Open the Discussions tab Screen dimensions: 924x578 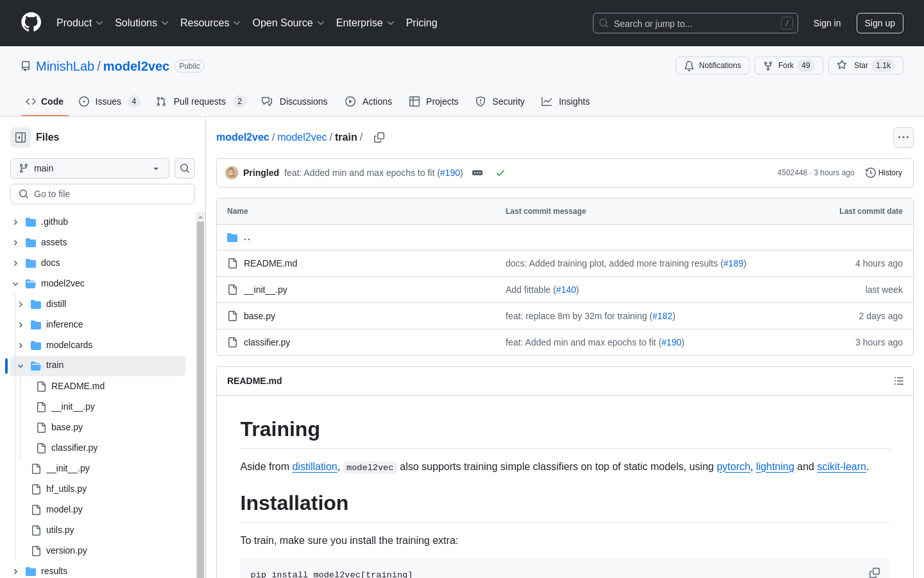295,101
